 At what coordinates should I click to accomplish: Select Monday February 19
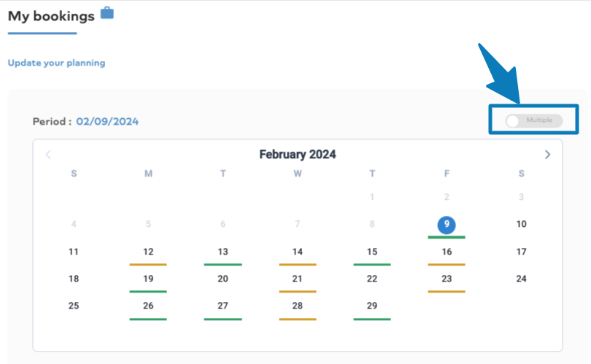point(148,279)
